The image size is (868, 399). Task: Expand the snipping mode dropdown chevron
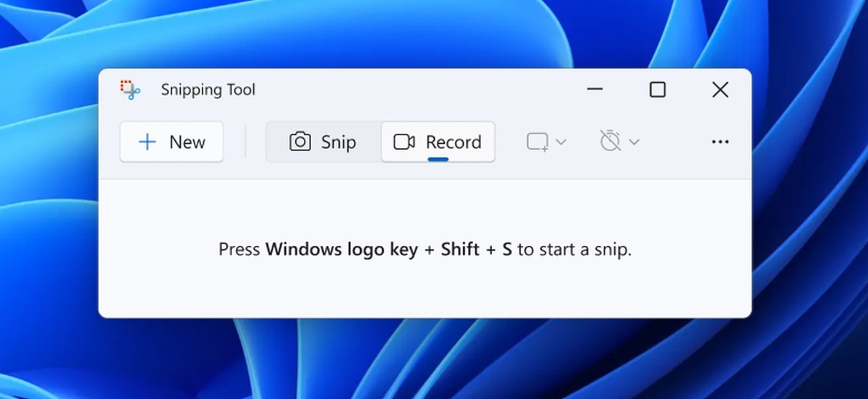click(561, 142)
